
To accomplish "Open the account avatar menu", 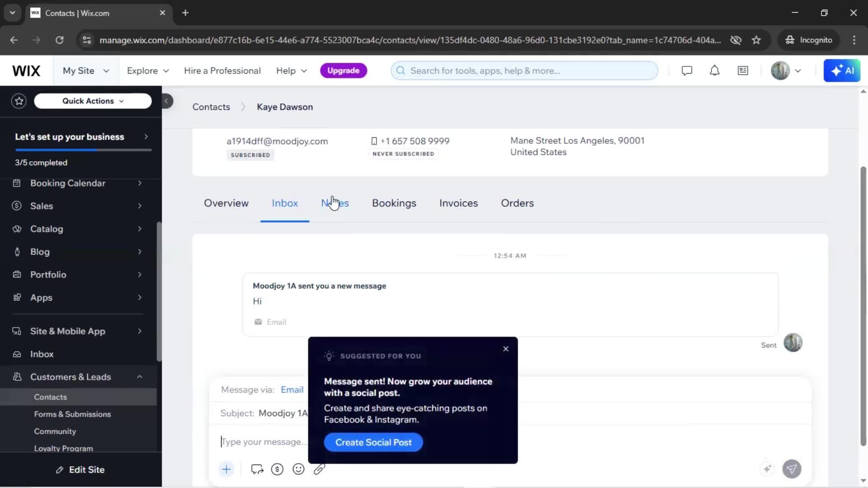I will (x=786, y=70).
